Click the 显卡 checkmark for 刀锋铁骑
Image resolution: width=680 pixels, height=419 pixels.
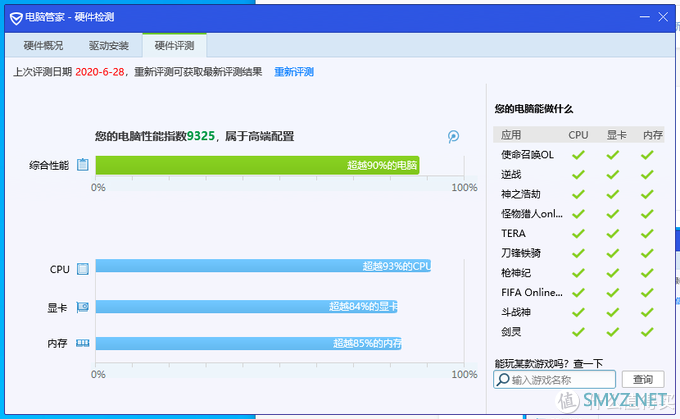pos(613,253)
